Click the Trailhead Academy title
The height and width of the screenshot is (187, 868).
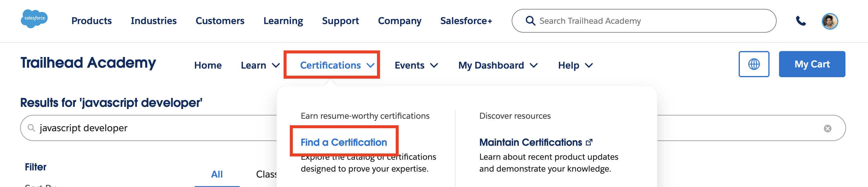(88, 63)
